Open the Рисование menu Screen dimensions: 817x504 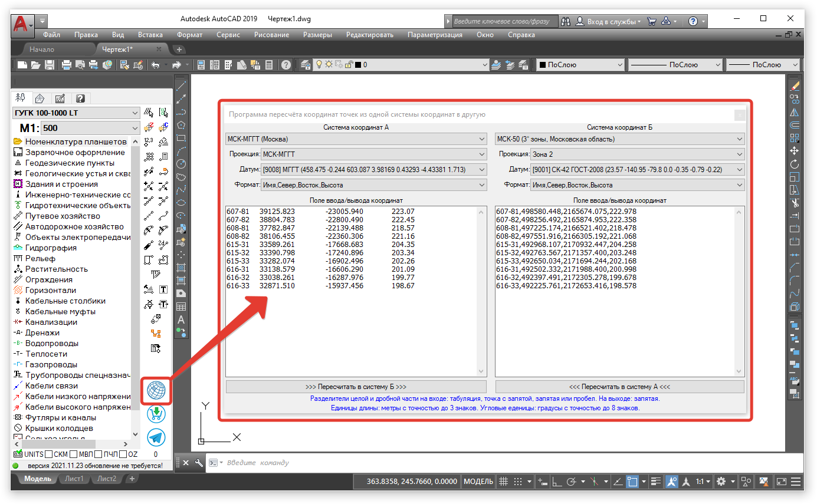pyautogui.click(x=271, y=35)
